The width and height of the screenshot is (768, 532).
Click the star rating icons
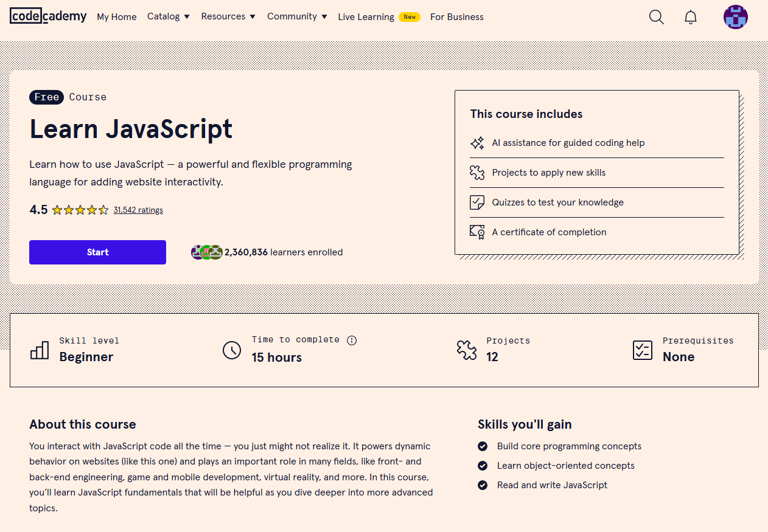pos(80,210)
